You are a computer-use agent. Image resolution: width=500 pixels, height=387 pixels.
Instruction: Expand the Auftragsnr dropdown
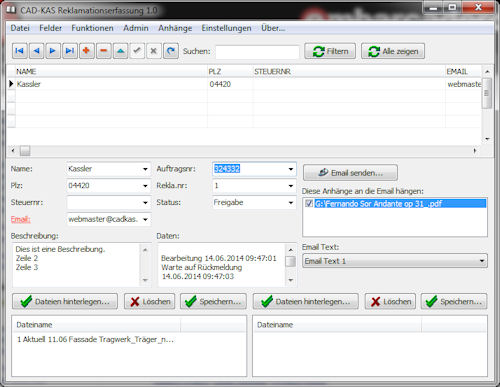[291, 169]
